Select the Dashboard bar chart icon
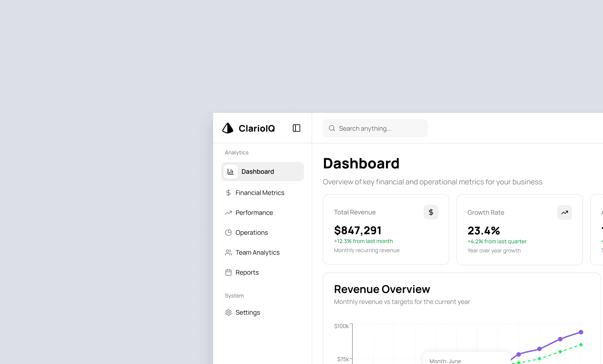 [231, 172]
